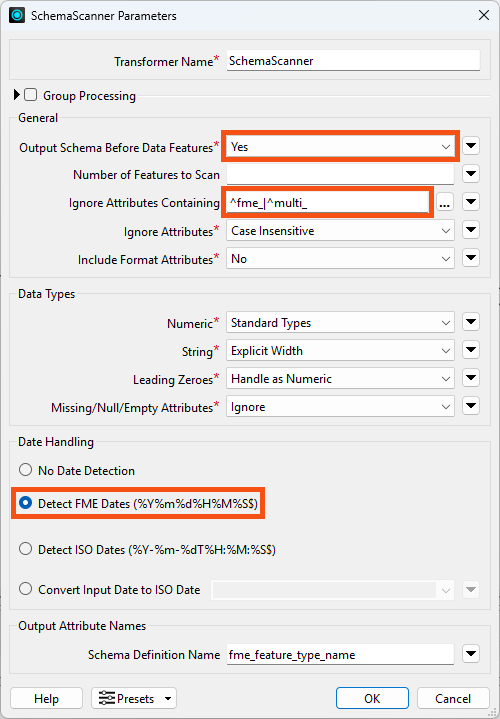Click the 'Data Types' section heading
500x719 pixels.
[x=46, y=294]
